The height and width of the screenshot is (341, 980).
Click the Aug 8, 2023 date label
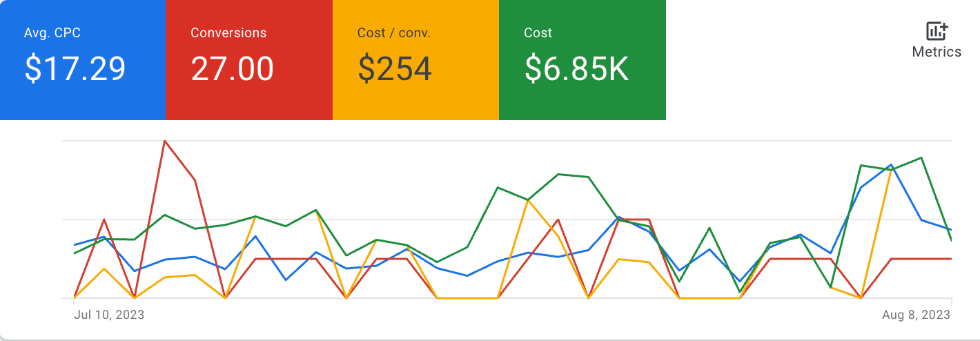(916, 315)
